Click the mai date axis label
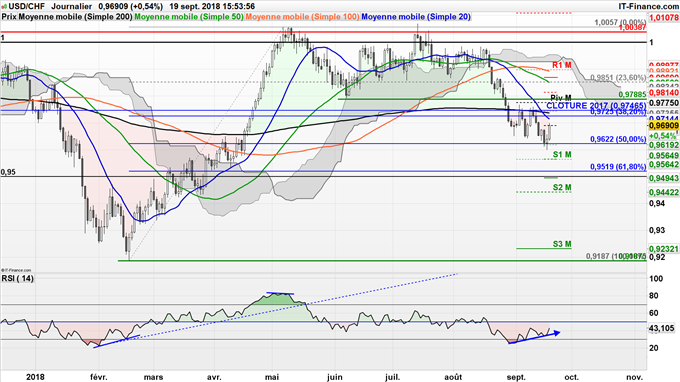The image size is (680, 382). [x=272, y=377]
